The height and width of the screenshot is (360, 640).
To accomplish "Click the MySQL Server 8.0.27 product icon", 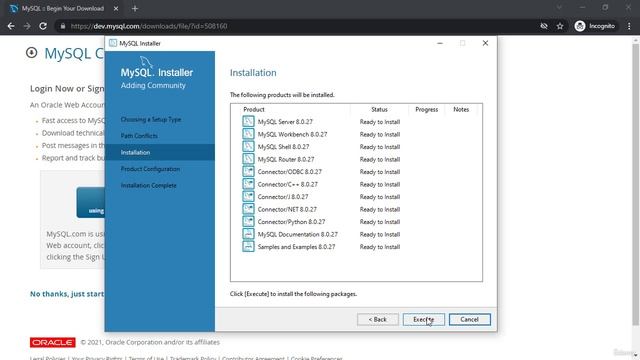I will pyautogui.click(x=248, y=121).
